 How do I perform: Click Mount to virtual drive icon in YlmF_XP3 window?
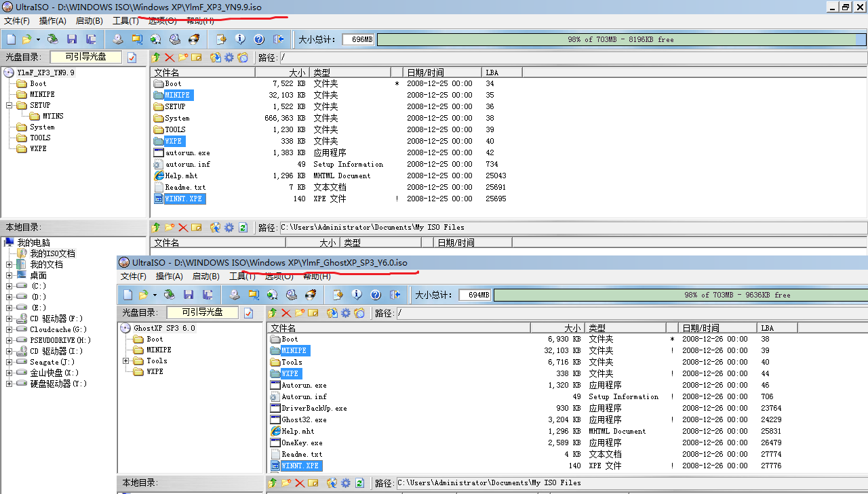(174, 39)
